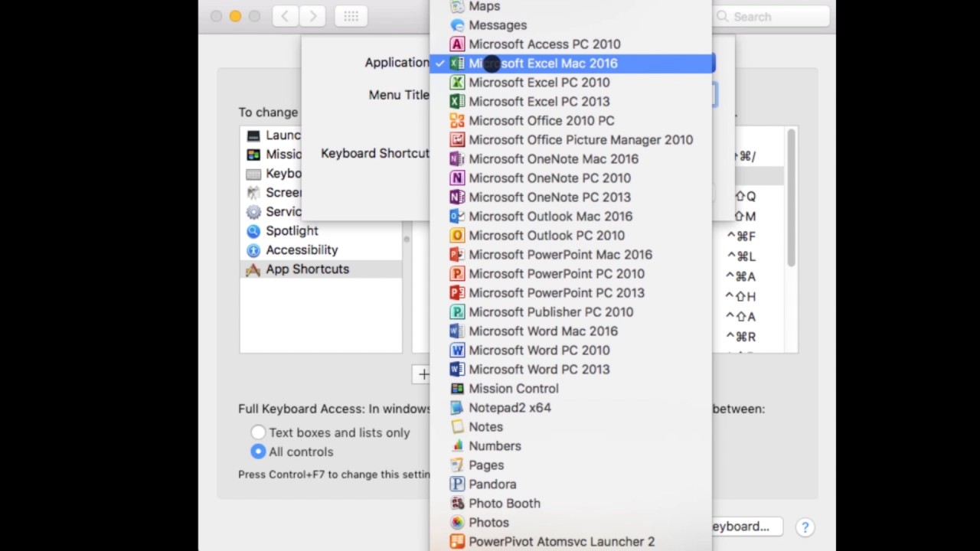Click the Microsoft Excel PC 2010 icon
The height and width of the screenshot is (551, 980).
pyautogui.click(x=457, y=83)
